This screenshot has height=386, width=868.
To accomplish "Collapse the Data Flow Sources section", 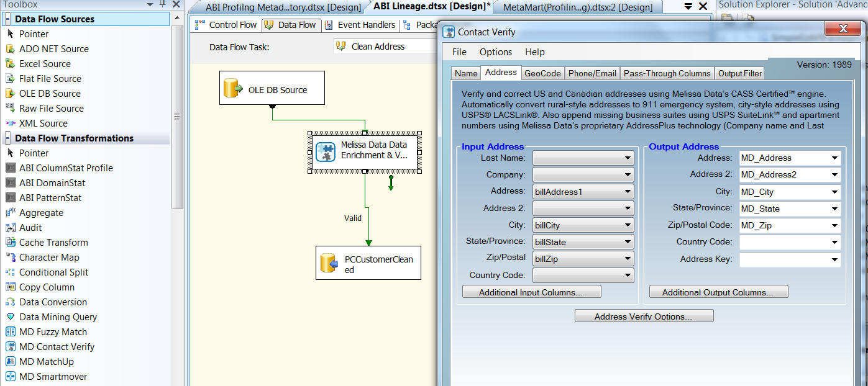I will [8, 19].
